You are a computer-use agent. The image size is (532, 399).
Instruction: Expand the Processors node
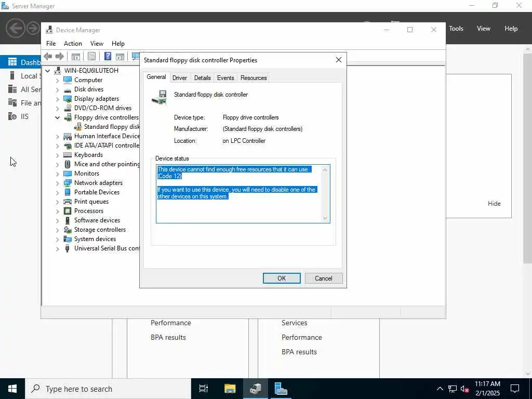click(x=57, y=211)
